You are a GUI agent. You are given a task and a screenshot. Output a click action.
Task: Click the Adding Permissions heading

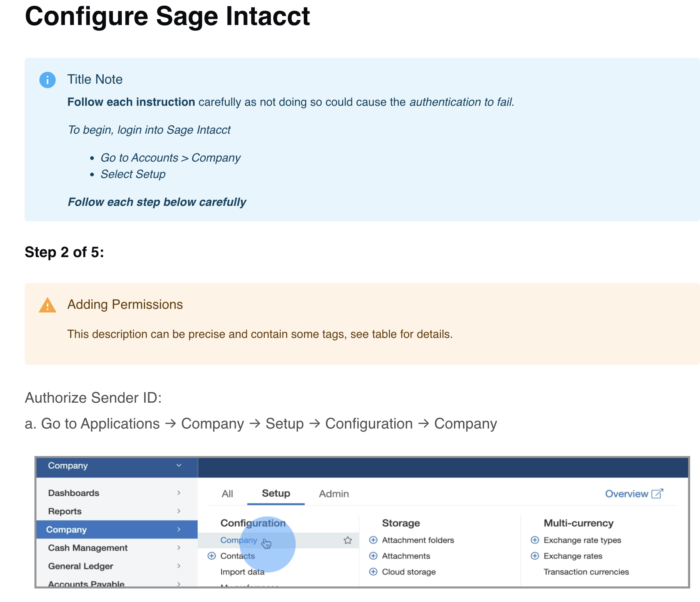[125, 304]
